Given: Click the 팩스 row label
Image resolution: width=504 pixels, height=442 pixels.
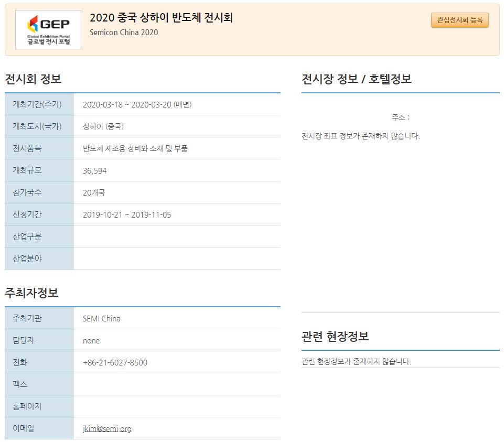Looking at the screenshot, I should click(19, 384).
